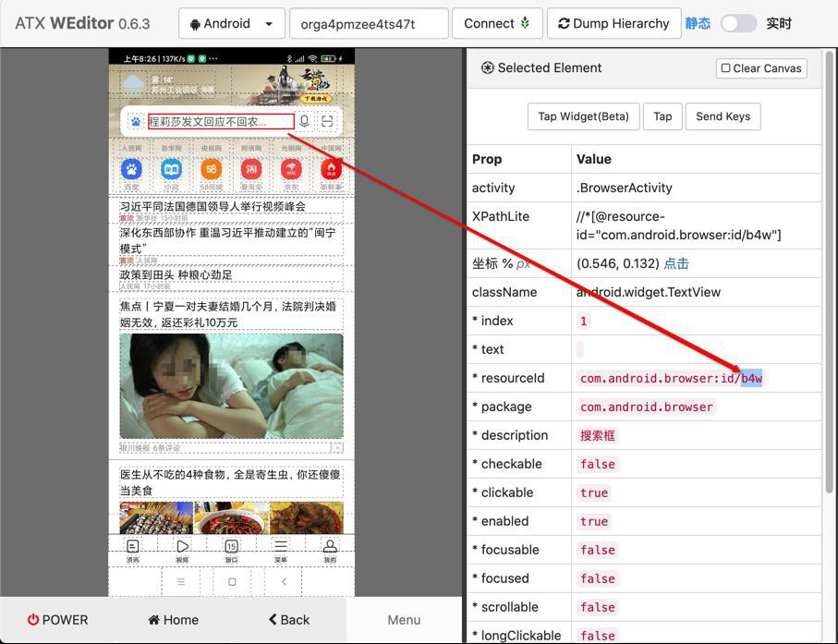
Task: Tap the 爱淘宝 shortcut icon
Action: 251,170
